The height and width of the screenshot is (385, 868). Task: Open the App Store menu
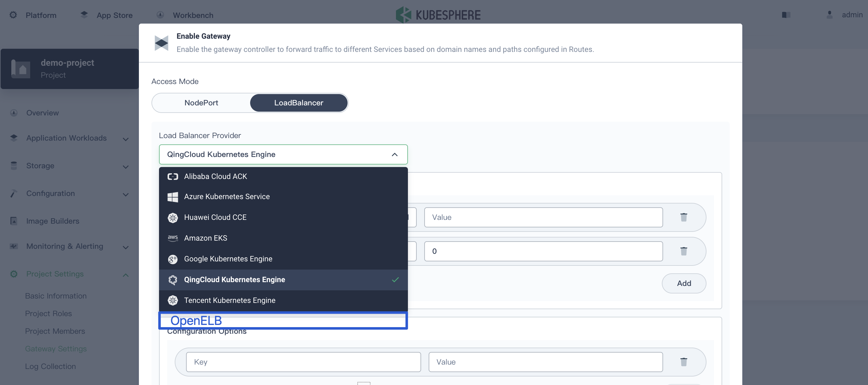(115, 15)
